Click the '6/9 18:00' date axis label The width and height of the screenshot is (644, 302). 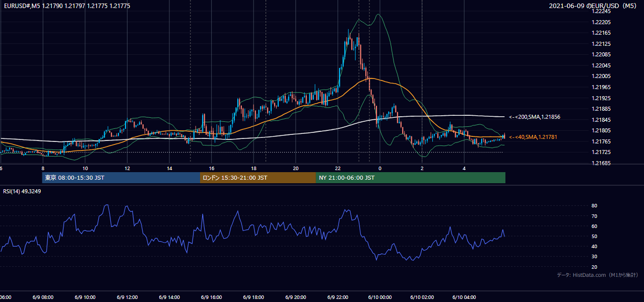253,297
